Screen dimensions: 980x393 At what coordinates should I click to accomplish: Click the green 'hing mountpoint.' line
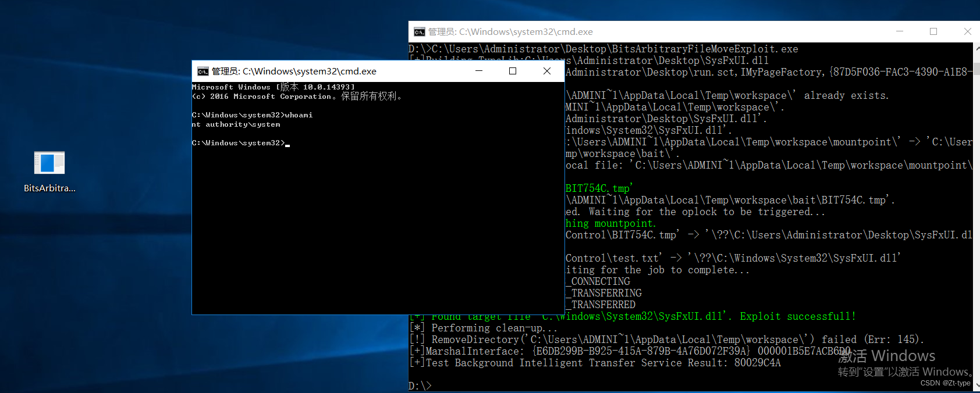tap(610, 223)
